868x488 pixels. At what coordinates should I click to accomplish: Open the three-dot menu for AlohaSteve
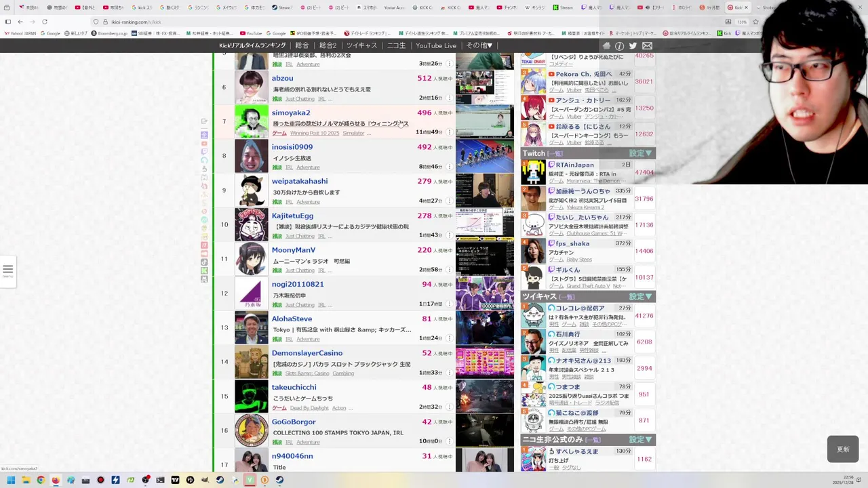point(449,338)
